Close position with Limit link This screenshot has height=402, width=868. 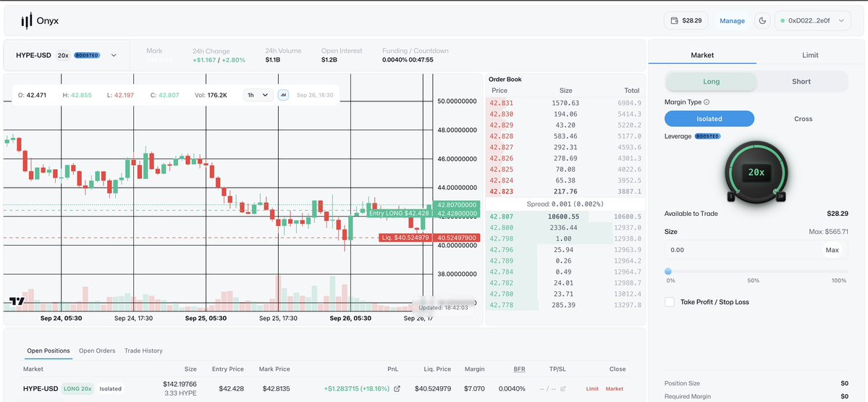pyautogui.click(x=591, y=389)
